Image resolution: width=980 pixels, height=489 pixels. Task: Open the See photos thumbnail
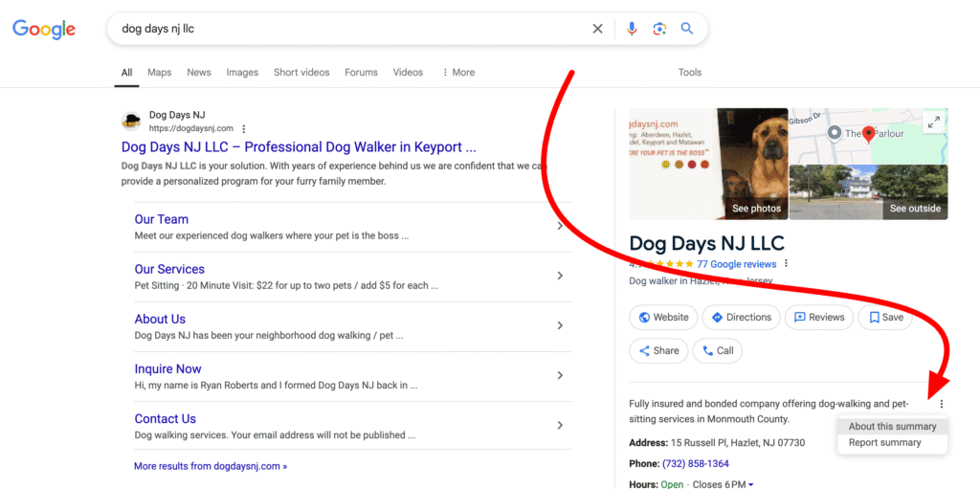tap(709, 164)
